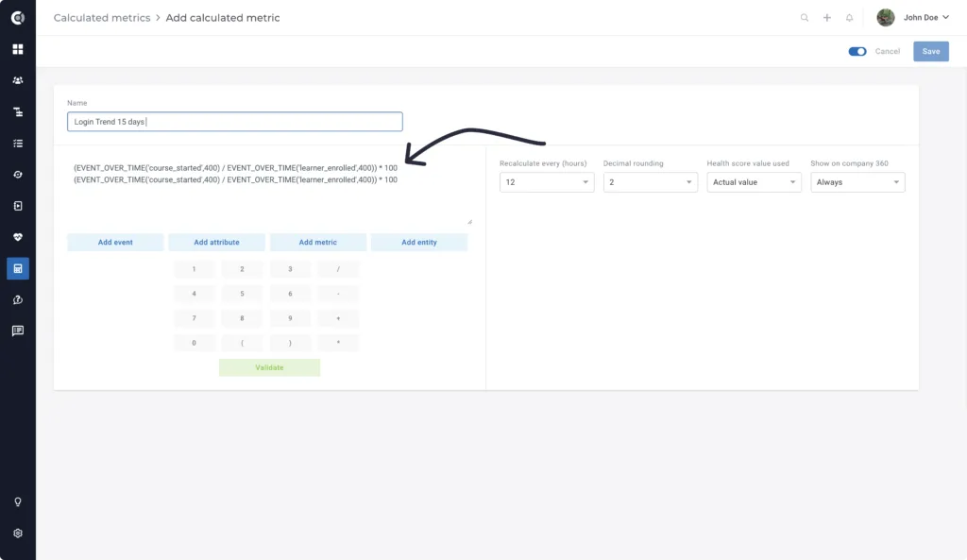967x560 pixels.
Task: Click the number 0 keypad button
Action: [x=194, y=343]
